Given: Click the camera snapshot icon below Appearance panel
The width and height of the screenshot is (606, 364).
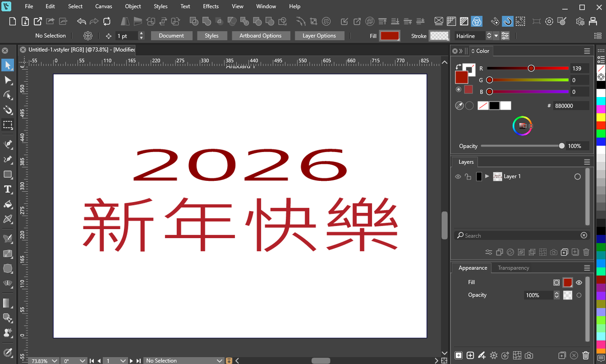Looking at the screenshot, I should coord(529,355).
